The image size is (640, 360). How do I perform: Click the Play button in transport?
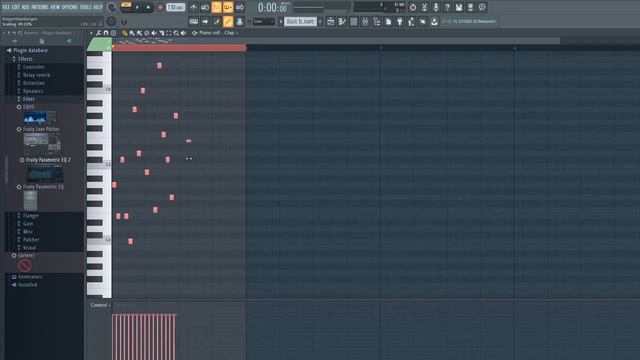[x=137, y=7]
